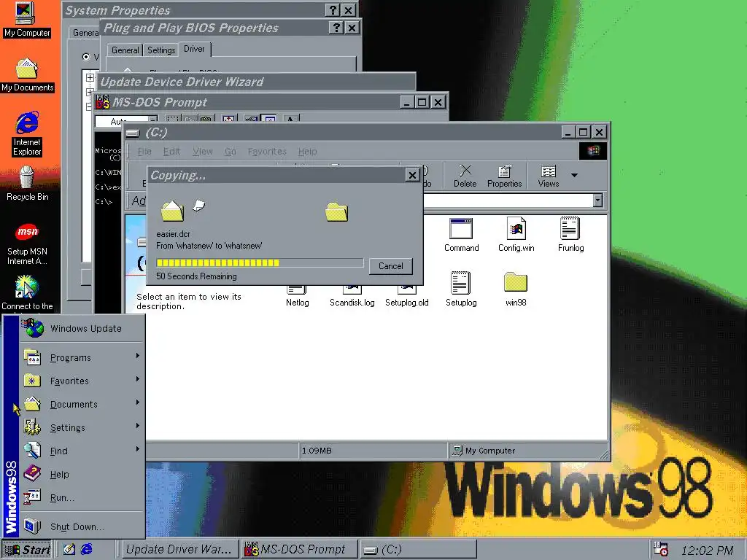Expand Find submenu in Start menu
The width and height of the screenshot is (747, 560).
pos(82,451)
